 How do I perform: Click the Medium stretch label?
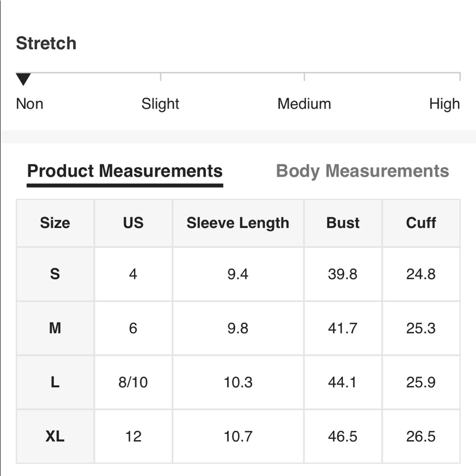point(304,104)
